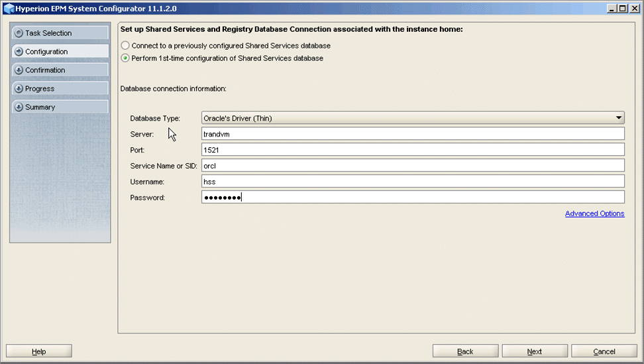Image resolution: width=644 pixels, height=364 pixels.
Task: Select 'Connect to a previously configured' database option
Action: click(x=125, y=45)
